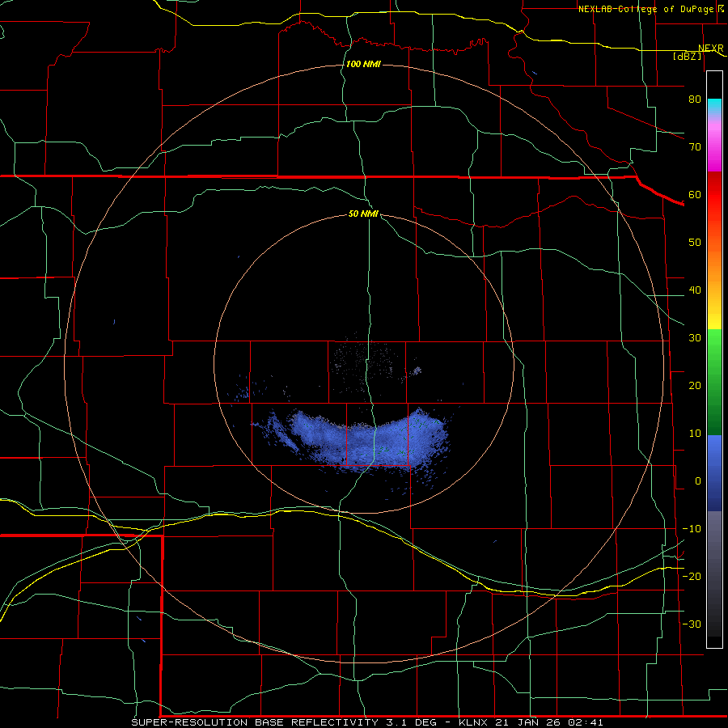Click the -20 value on the dBZ scale

(x=692, y=576)
